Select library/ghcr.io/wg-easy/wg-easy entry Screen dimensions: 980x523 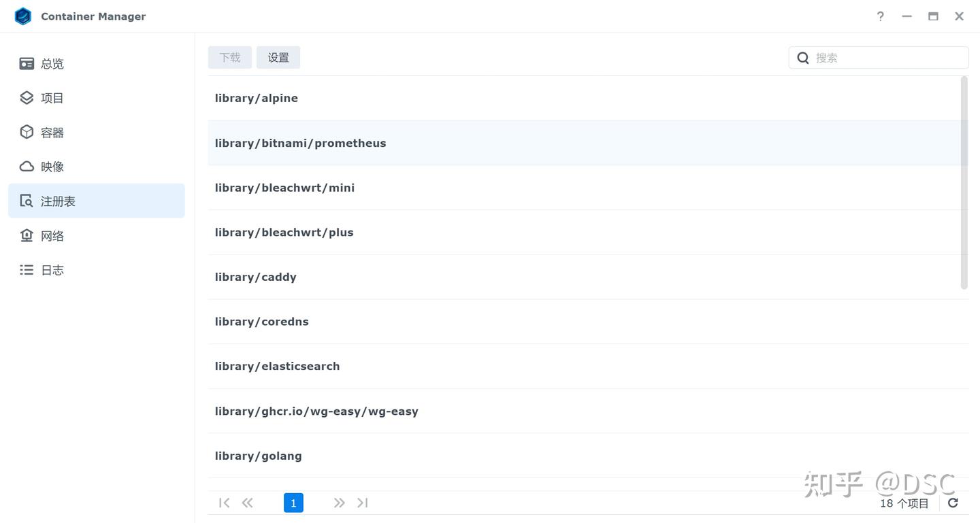585,411
